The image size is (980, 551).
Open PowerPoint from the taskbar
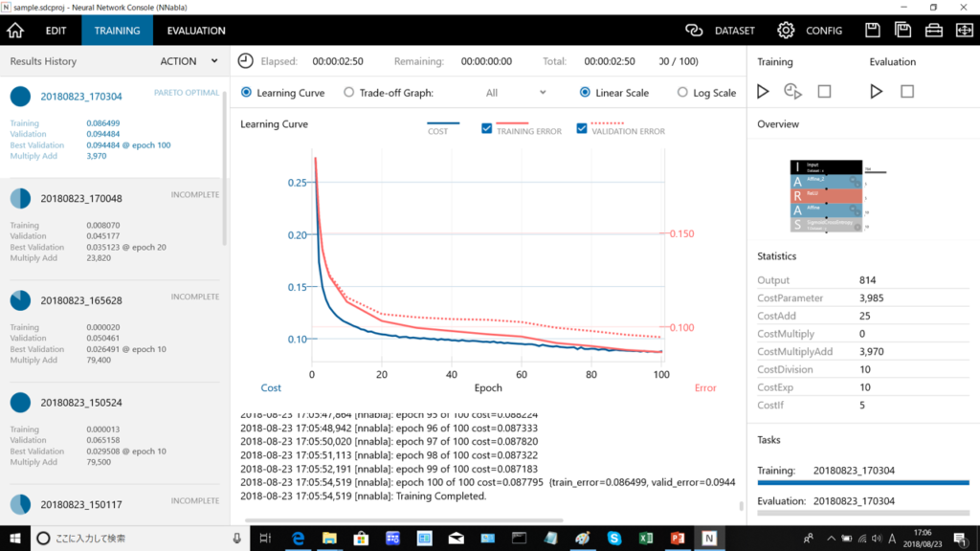[x=678, y=538]
